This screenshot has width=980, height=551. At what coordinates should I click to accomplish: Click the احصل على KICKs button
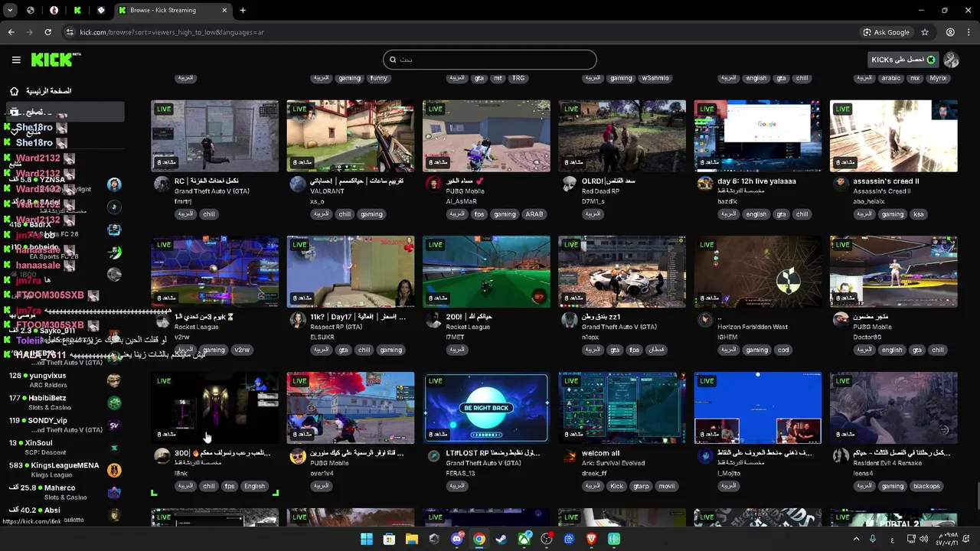click(903, 60)
